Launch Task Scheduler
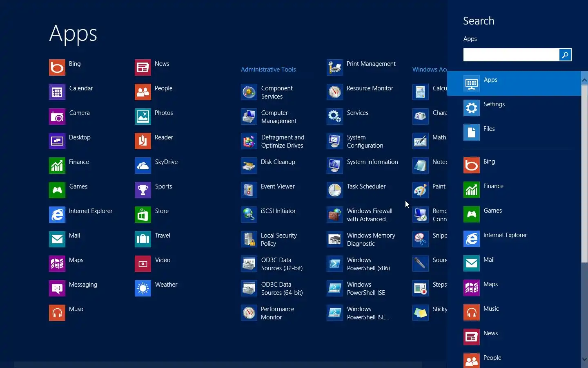 (x=335, y=190)
